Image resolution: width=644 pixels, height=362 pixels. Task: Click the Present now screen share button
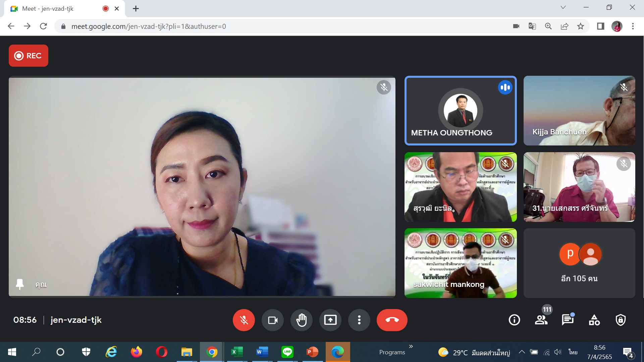330,320
